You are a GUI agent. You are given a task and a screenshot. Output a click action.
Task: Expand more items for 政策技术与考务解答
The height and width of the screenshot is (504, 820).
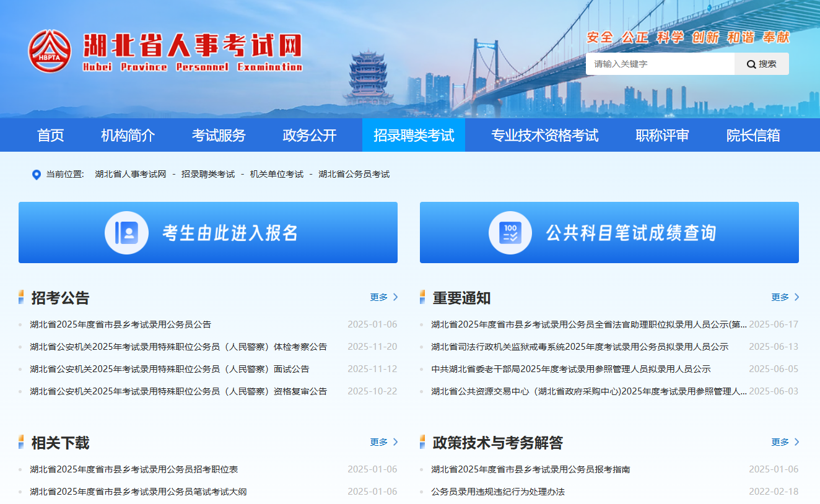(x=785, y=442)
